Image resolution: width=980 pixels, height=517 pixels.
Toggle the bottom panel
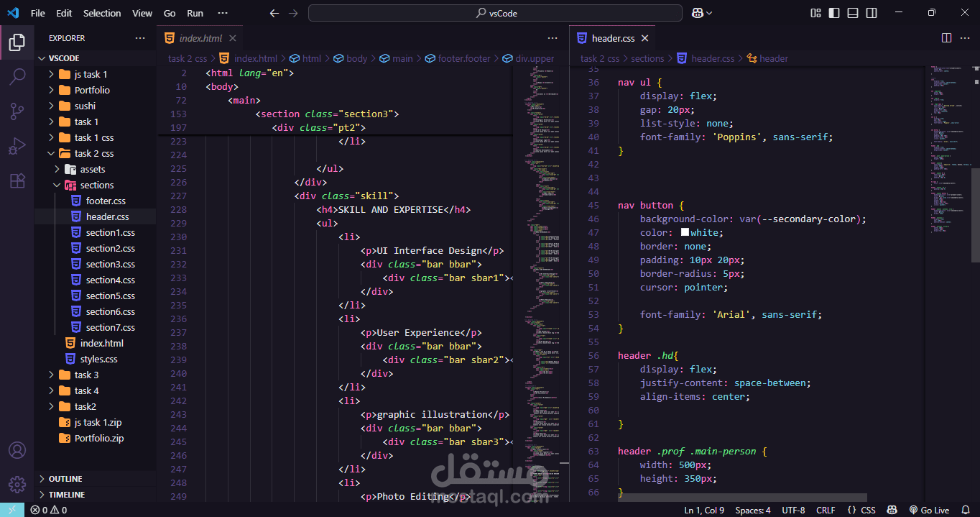coord(853,13)
